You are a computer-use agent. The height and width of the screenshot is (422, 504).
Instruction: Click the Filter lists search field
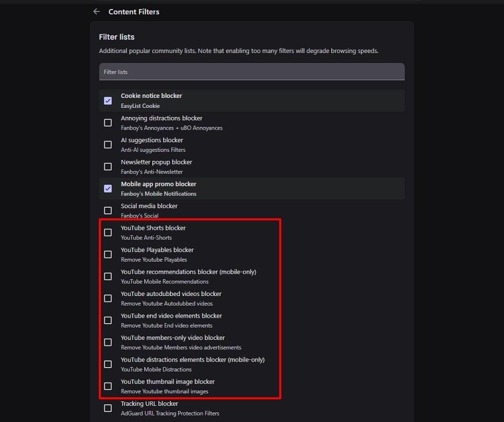click(251, 72)
